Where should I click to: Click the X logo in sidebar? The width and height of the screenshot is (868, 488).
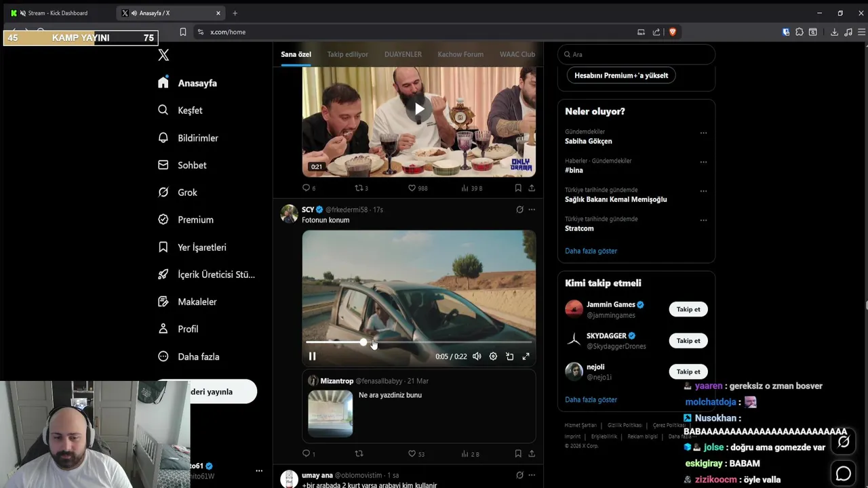pyautogui.click(x=163, y=55)
